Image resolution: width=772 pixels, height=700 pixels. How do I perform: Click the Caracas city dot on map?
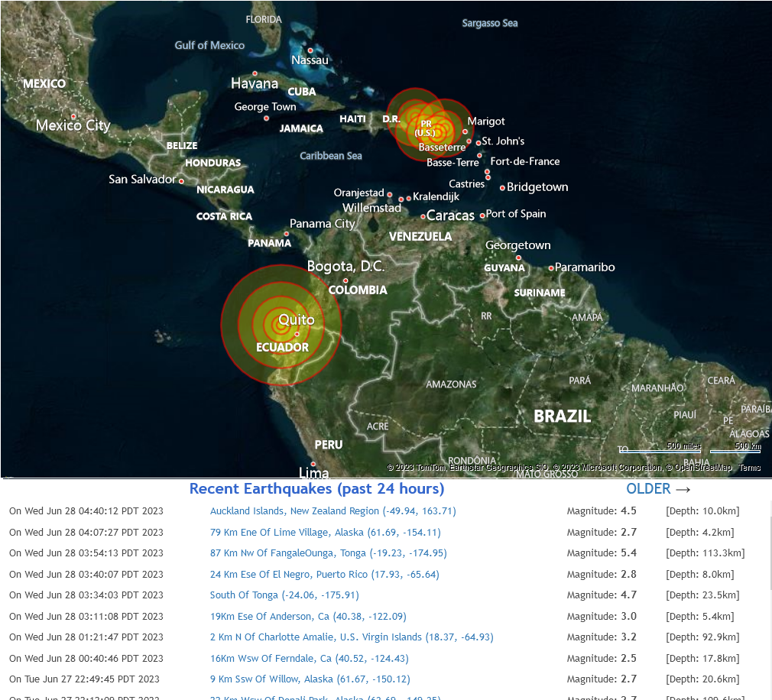click(423, 216)
